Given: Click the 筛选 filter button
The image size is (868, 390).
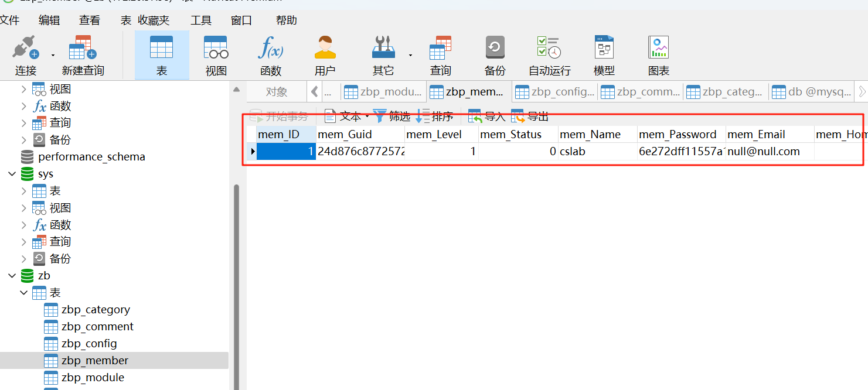Looking at the screenshot, I should 392,117.
